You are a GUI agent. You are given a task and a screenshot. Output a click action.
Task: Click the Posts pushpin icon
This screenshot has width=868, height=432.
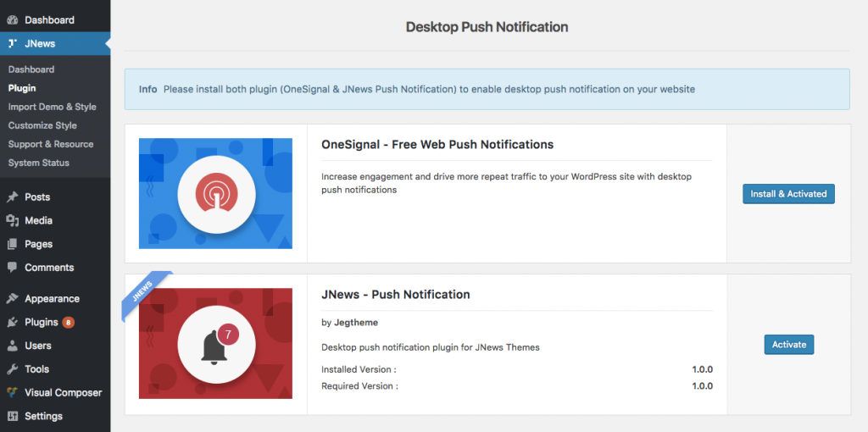(x=12, y=197)
